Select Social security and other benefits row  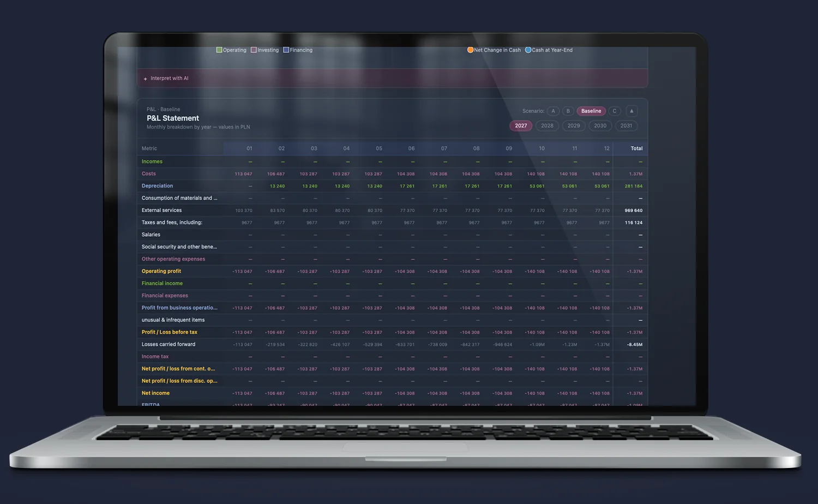pos(179,247)
